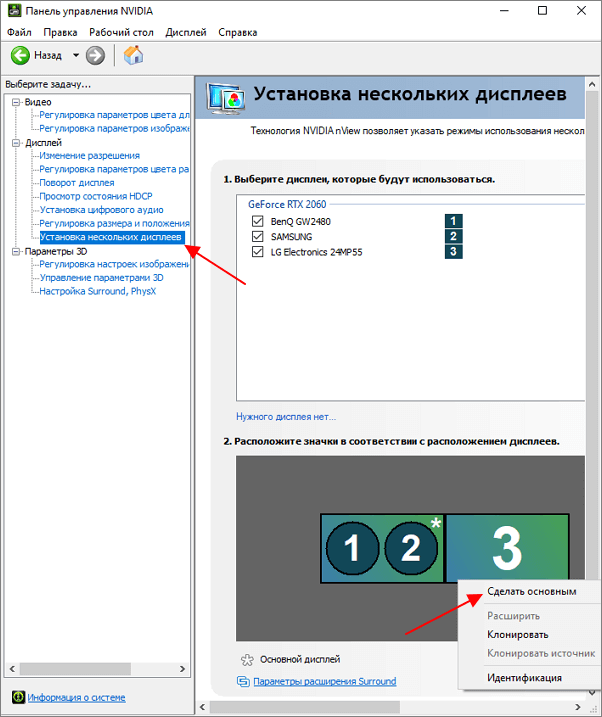Image resolution: width=602 pixels, height=717 pixels.
Task: Open Изменение разрешения task
Action: [90, 155]
